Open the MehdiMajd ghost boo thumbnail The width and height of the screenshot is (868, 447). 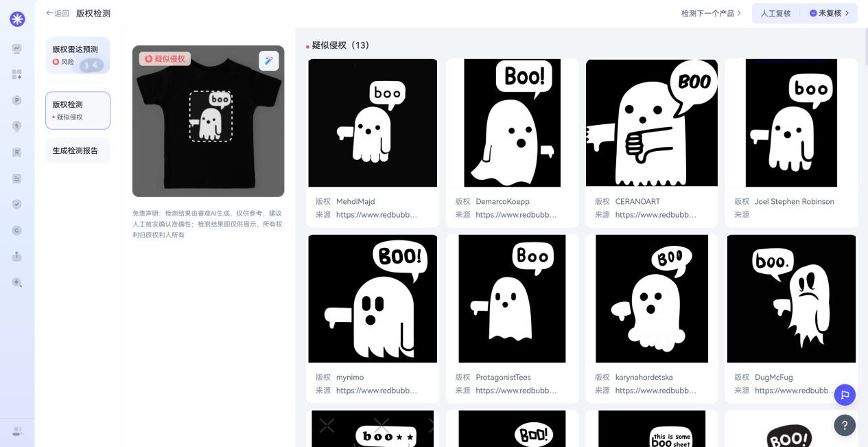click(x=373, y=123)
